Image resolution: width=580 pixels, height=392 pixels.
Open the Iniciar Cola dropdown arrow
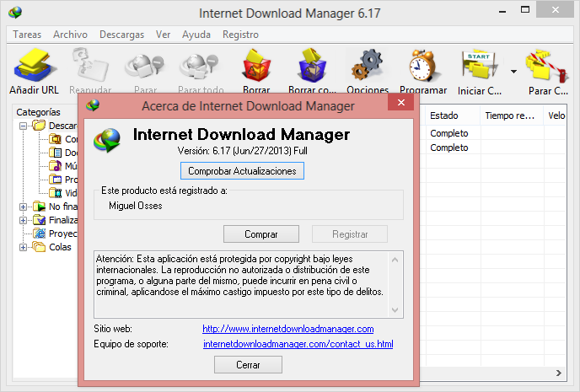(513, 72)
